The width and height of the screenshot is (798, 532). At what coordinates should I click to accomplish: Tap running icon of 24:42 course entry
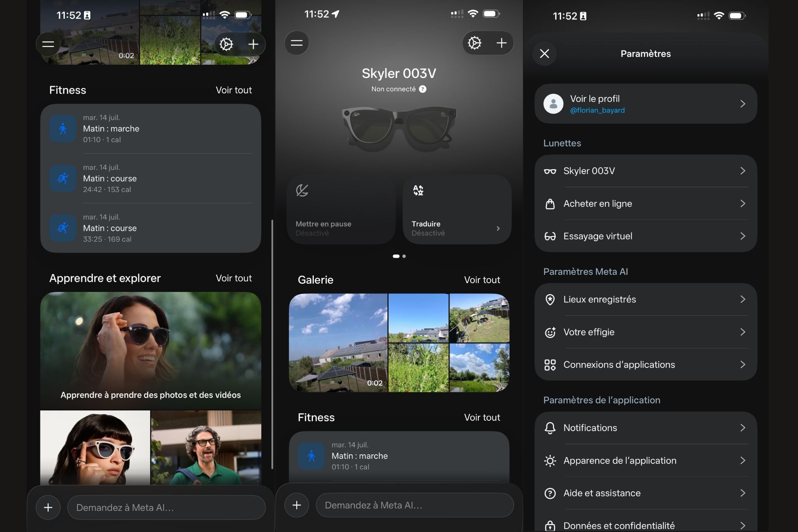tap(63, 178)
